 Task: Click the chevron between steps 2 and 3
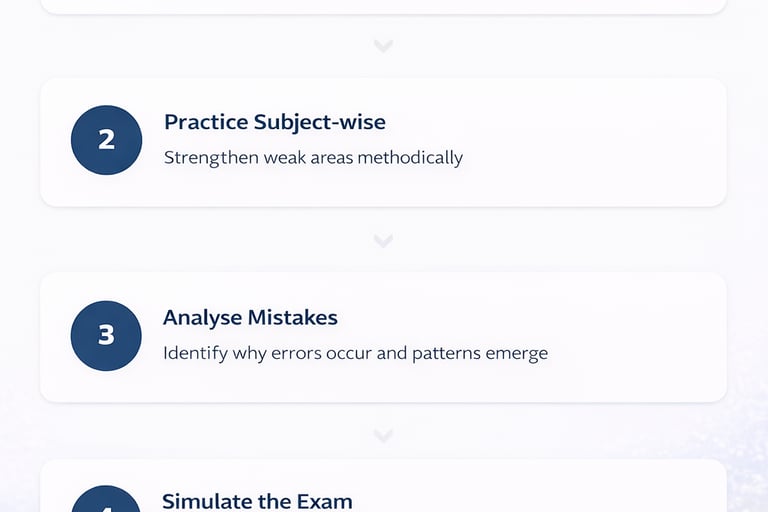[x=383, y=240]
